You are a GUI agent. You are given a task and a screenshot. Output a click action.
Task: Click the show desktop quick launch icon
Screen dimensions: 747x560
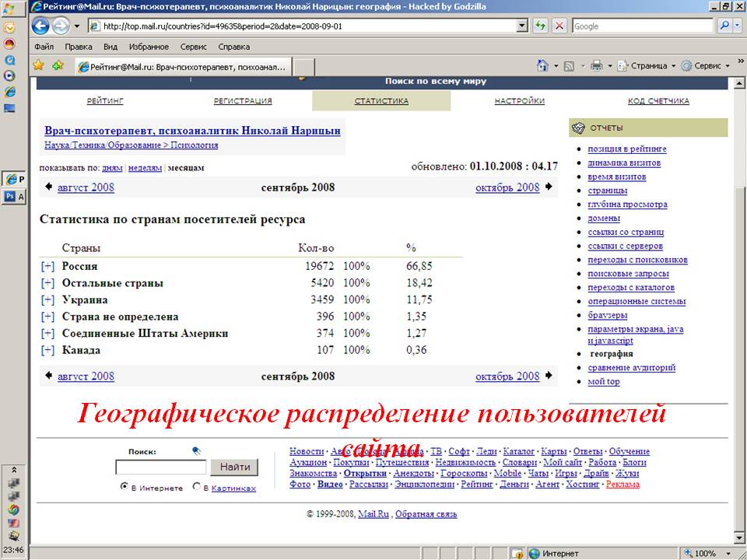(9, 108)
